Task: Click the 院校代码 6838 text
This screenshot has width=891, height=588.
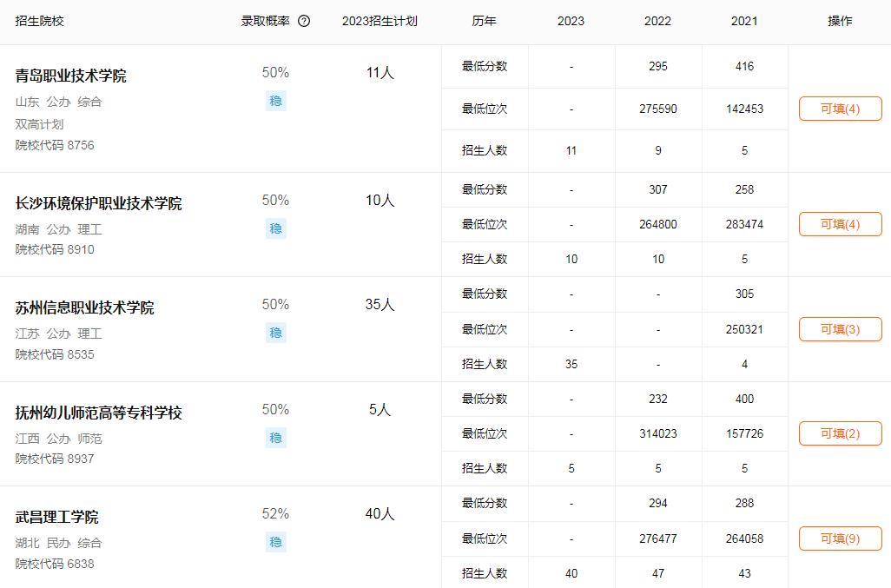Action: (55, 564)
